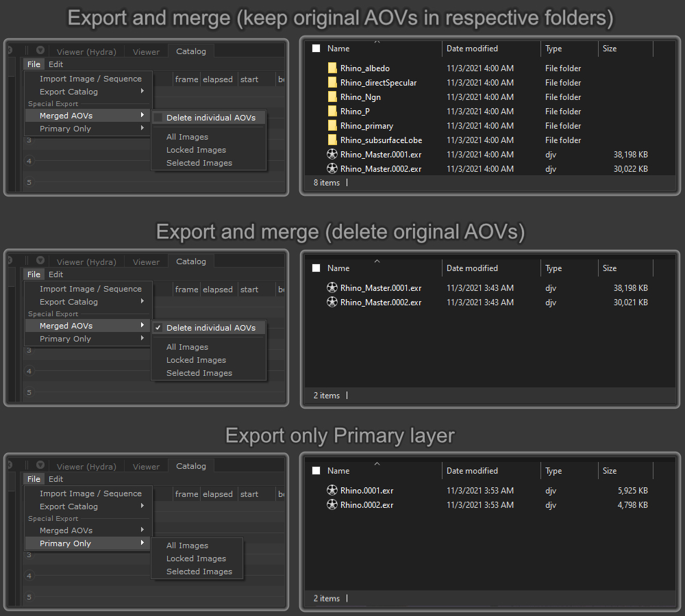This screenshot has width=685, height=616.
Task: Click the 8 items status text
Action: [x=326, y=183]
